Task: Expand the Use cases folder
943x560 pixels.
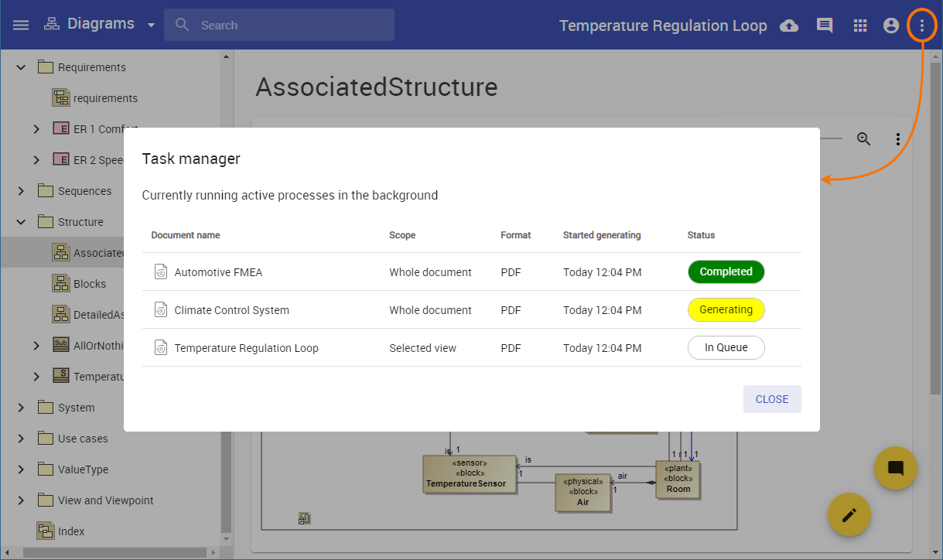Action: coord(21,439)
